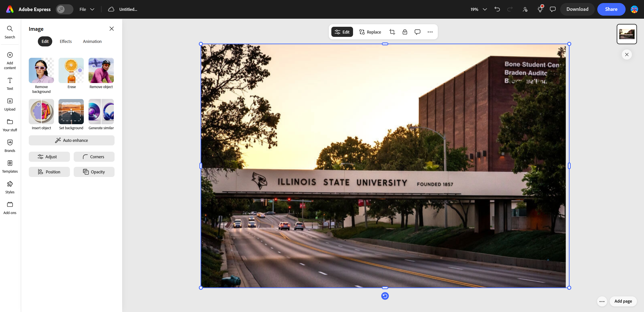Add a comment from floating toolbar

click(x=417, y=32)
